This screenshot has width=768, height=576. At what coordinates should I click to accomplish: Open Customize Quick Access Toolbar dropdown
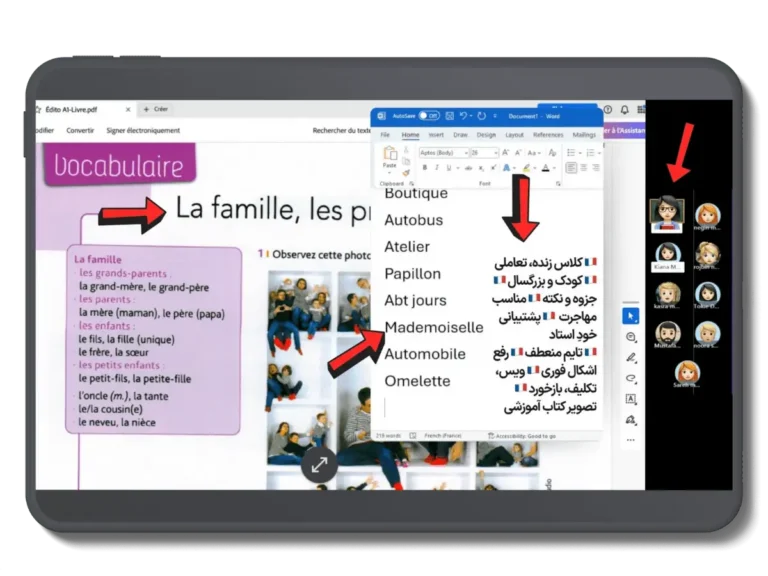tap(495, 116)
